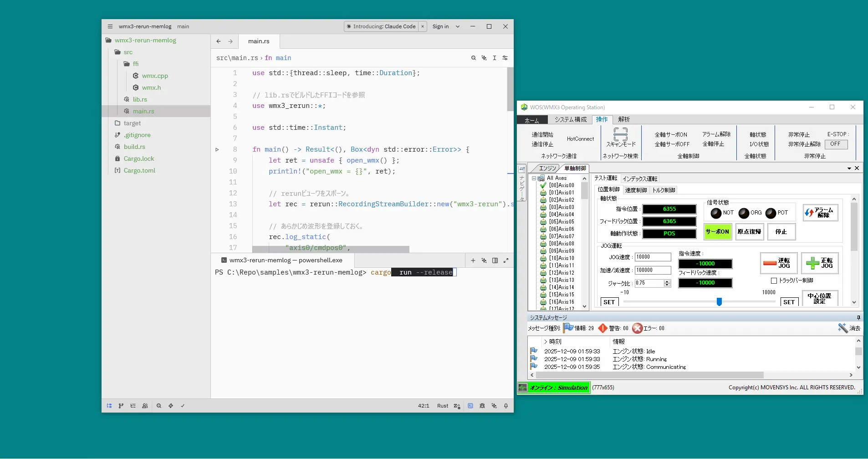Click the buffer search magnifier icon
Screen dimensions: 868x459
click(474, 58)
